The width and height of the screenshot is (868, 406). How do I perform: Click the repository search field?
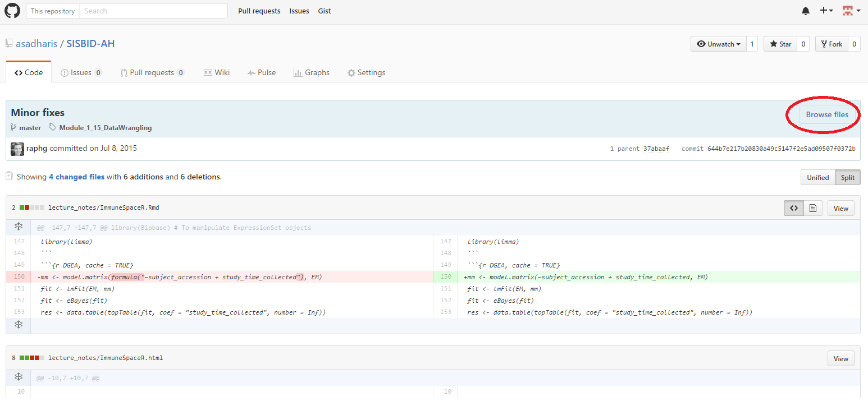[153, 11]
